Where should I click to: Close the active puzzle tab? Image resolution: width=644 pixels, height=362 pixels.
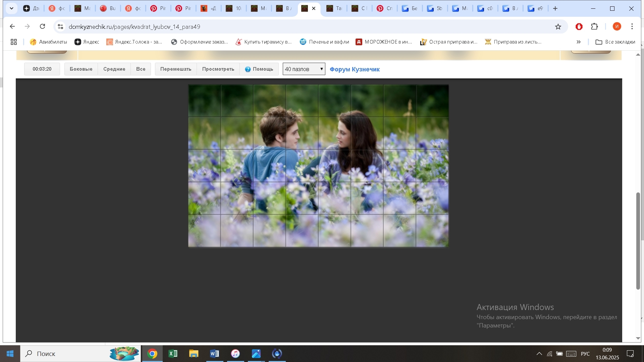(x=314, y=8)
